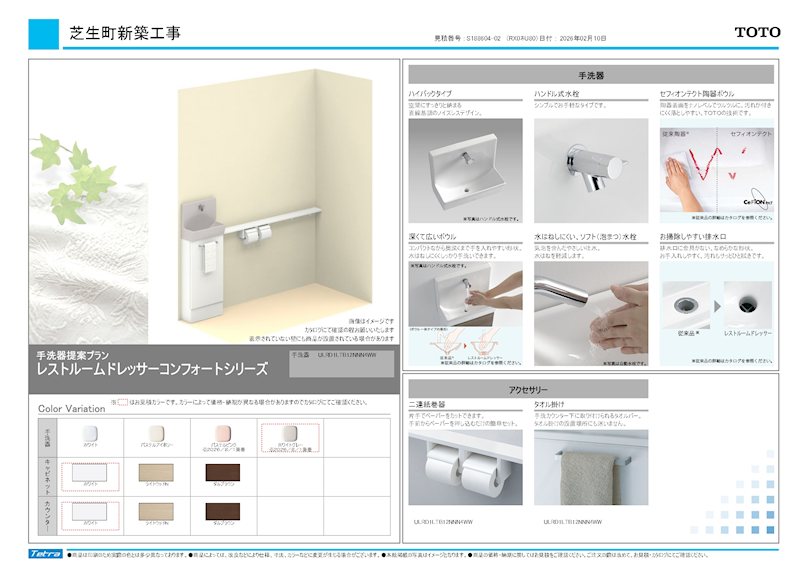Click the 手洗器 section header bar
This screenshot has height=566, width=800.
click(590, 75)
